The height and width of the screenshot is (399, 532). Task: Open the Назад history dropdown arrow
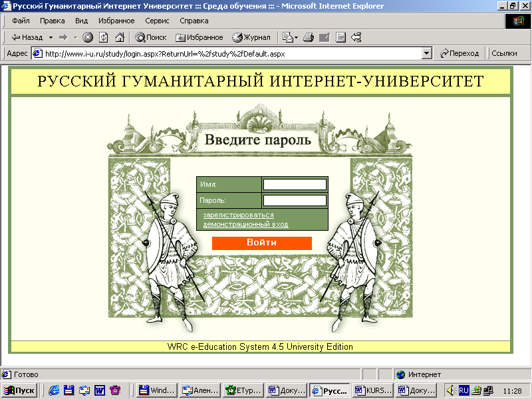pos(51,37)
